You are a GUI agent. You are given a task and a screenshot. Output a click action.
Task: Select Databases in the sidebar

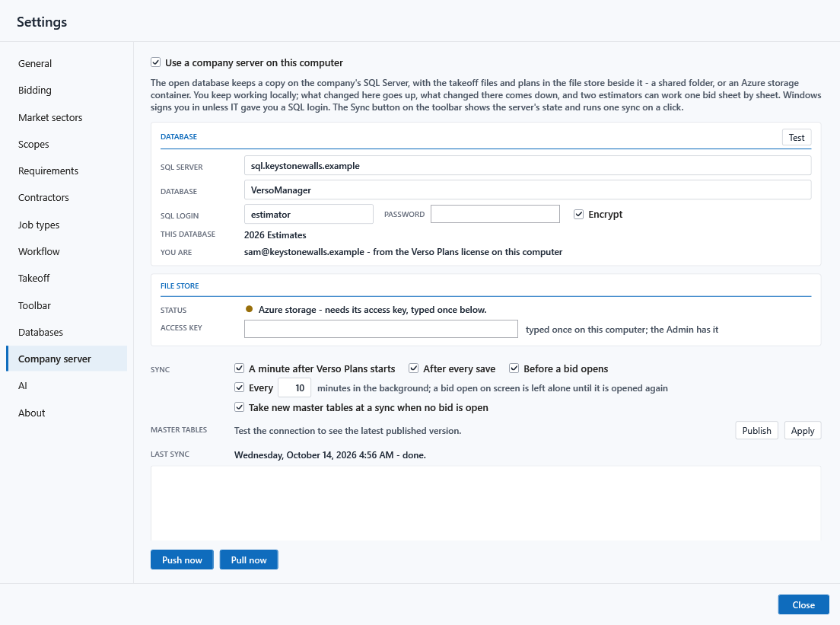tap(41, 333)
